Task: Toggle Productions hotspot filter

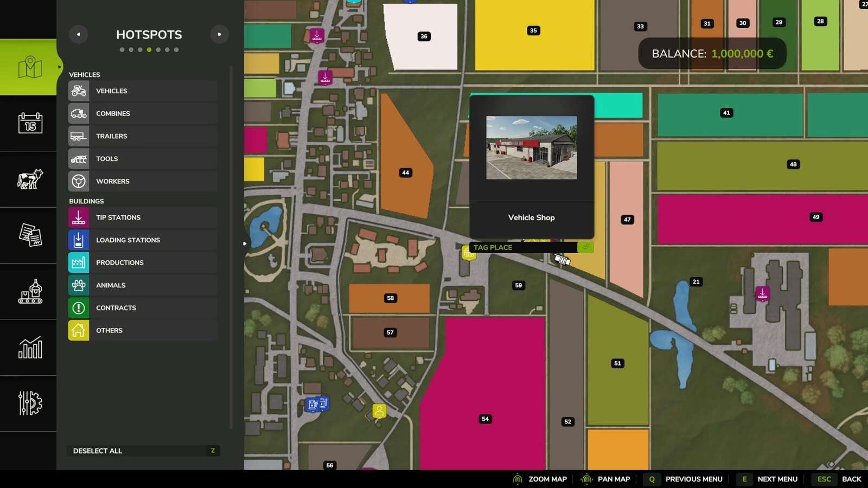Action: tap(143, 262)
